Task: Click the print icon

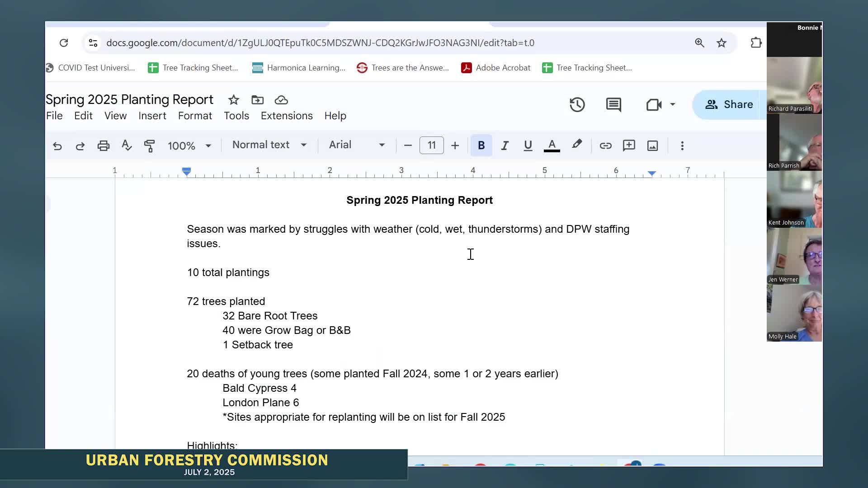Action: (104, 146)
